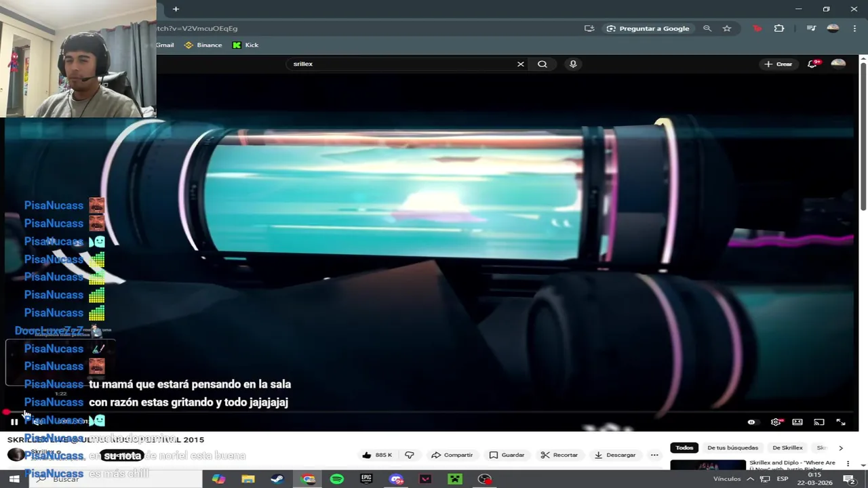The width and height of the screenshot is (868, 488).
Task: Open YouTube account avatar menu
Action: pyautogui.click(x=838, y=64)
